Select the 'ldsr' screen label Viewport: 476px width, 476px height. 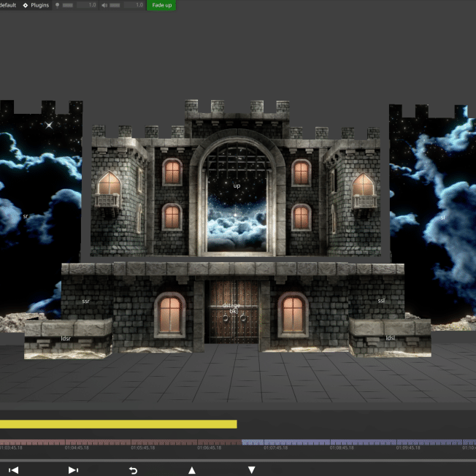[x=66, y=339]
